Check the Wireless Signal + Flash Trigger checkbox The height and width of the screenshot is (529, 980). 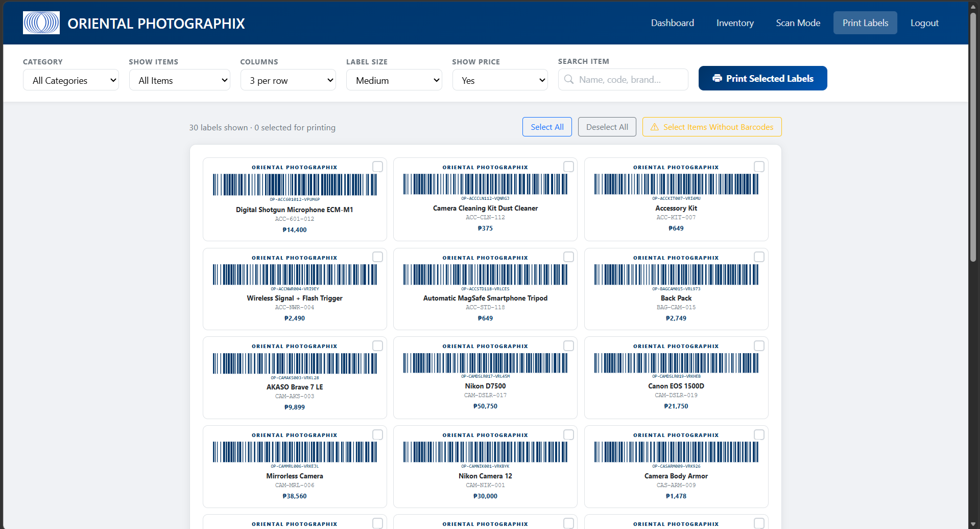coord(378,257)
